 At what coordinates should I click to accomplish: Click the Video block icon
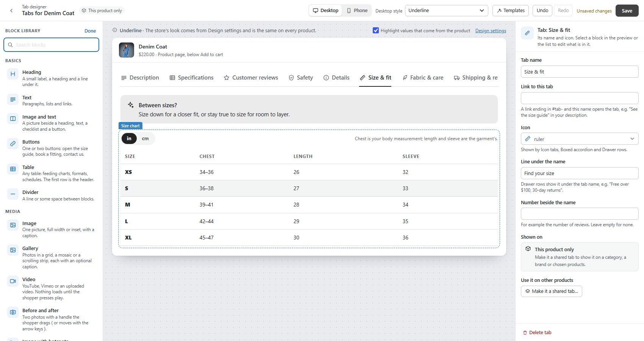(x=13, y=281)
